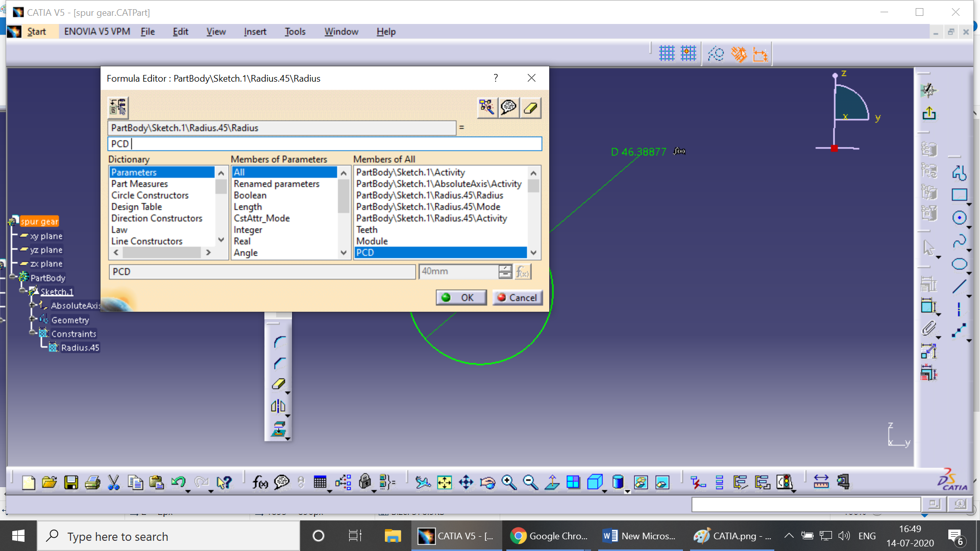Expand the Constraint tool dropdown arrow
This screenshot has height=551, width=980.
point(939,315)
